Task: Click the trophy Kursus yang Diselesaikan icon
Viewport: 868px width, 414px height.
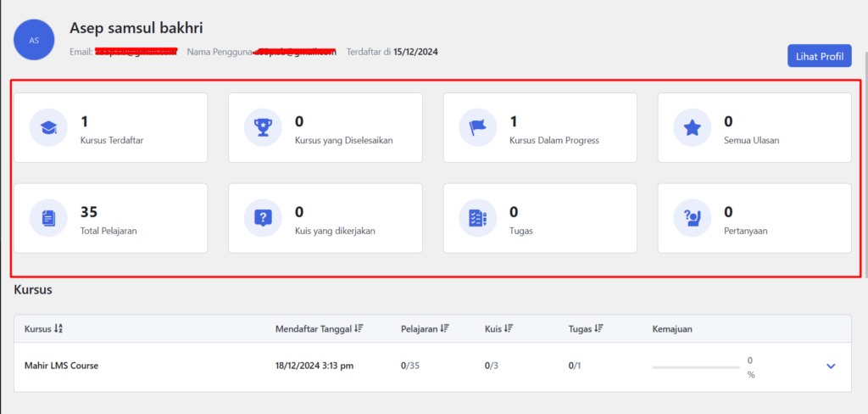Action: 263,128
